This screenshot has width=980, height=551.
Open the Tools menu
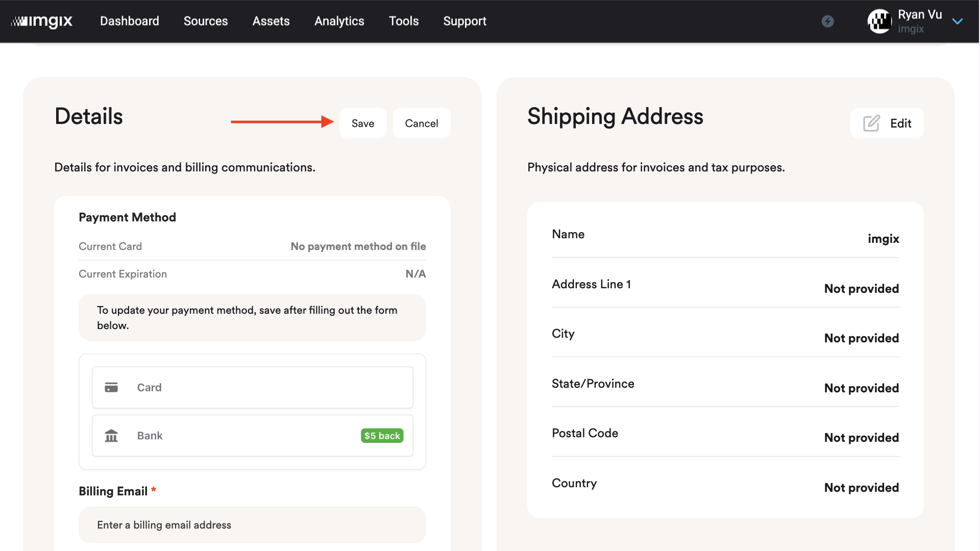tap(404, 21)
